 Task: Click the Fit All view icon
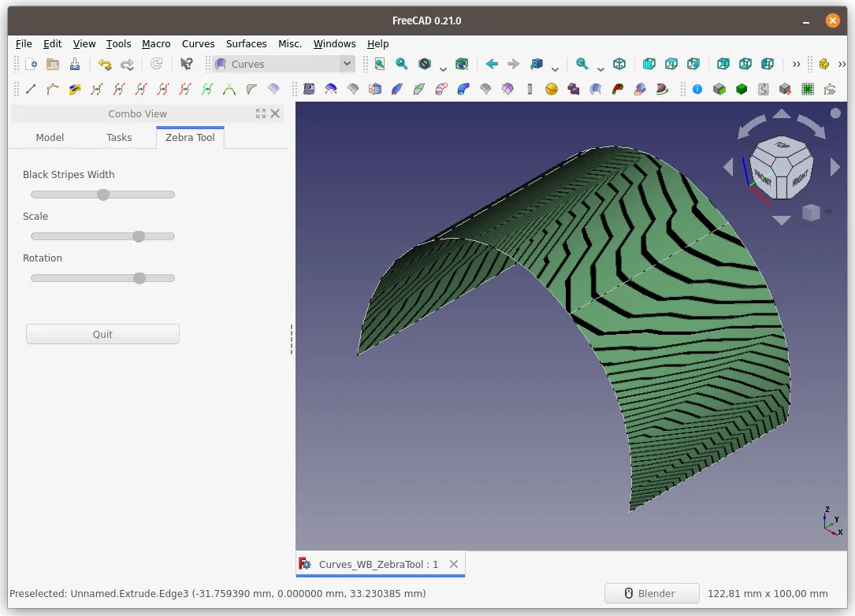pos(380,65)
